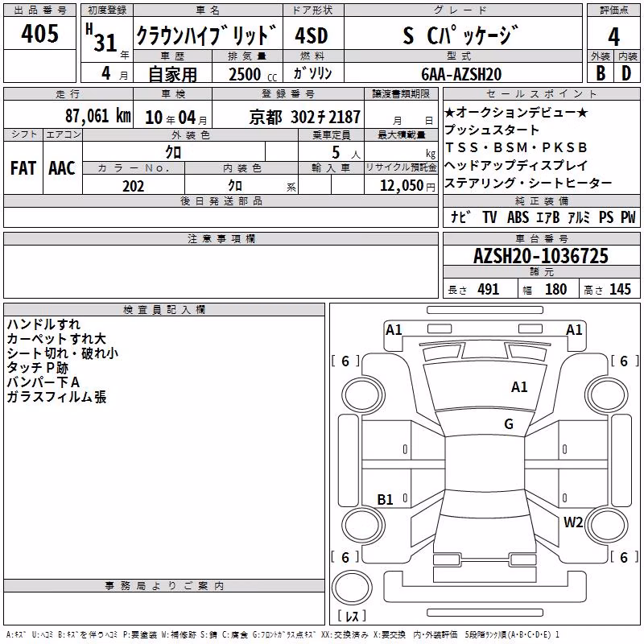Click exterior color "クロ" under 外装色
This screenshot has height=644, width=644.
173,152
